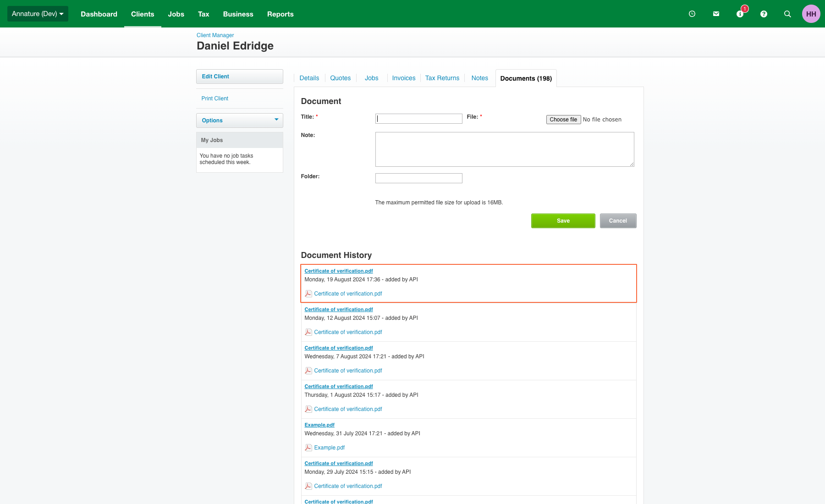Click PDF icon for 19 August 2024 document
825x504 pixels.
click(x=308, y=294)
